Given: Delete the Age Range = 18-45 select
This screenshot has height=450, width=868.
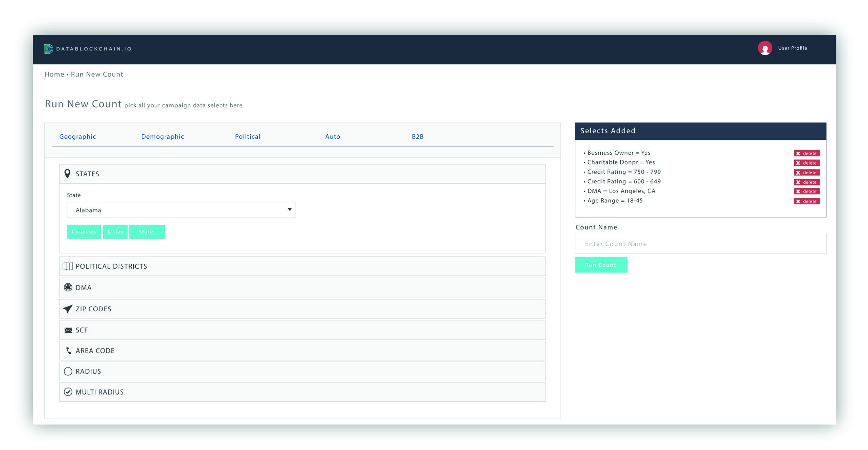Looking at the screenshot, I should pos(806,201).
